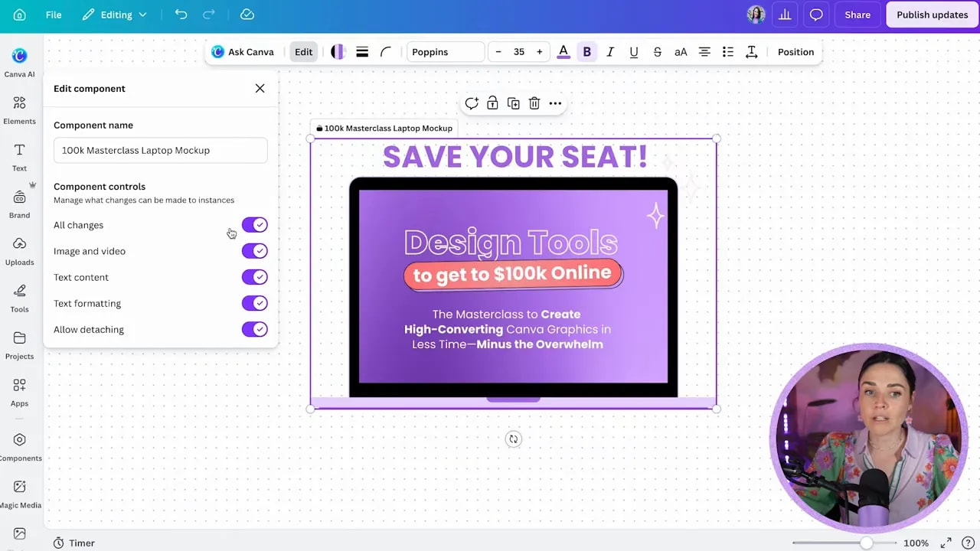
Task: Open the Brand sidebar panel
Action: (x=19, y=204)
